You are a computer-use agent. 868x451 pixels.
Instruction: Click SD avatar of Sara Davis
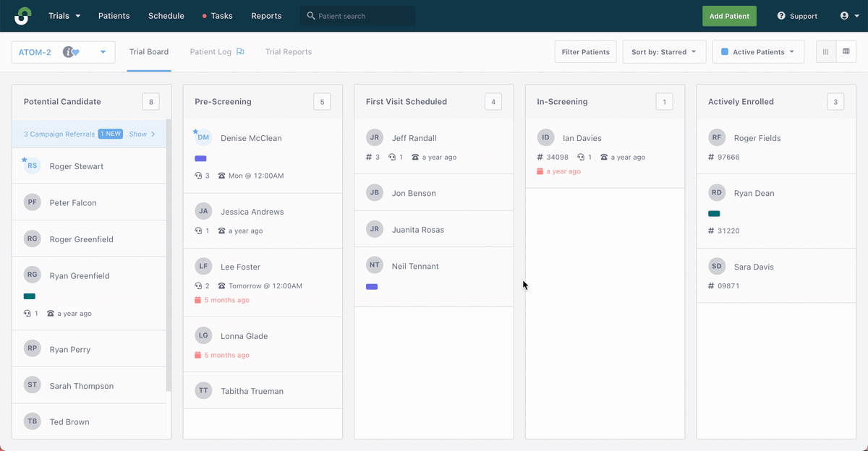click(x=717, y=266)
